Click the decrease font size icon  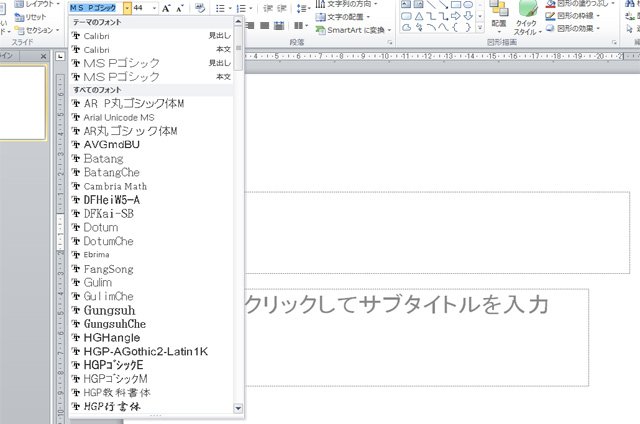coord(179,7)
